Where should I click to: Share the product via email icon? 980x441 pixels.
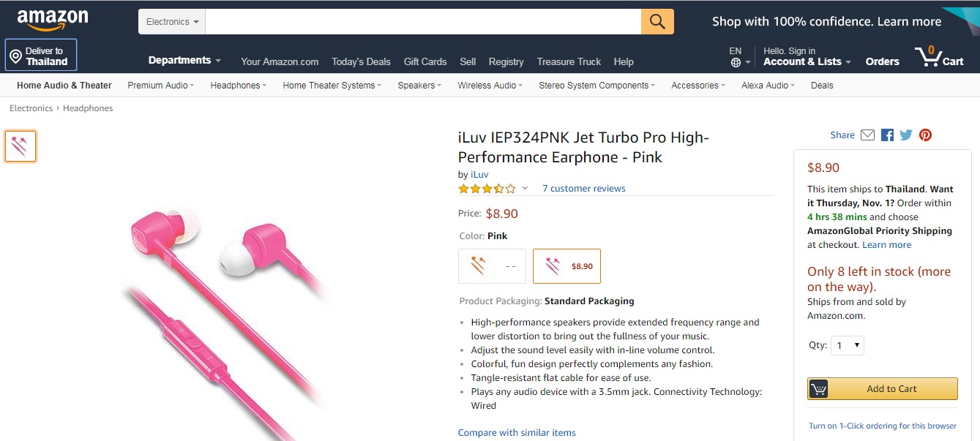tap(867, 135)
